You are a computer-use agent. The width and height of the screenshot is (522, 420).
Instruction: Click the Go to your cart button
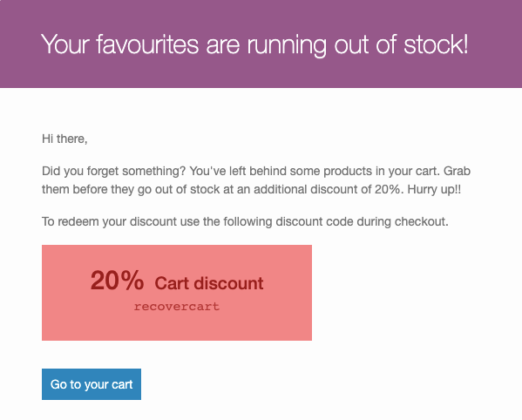coord(92,384)
